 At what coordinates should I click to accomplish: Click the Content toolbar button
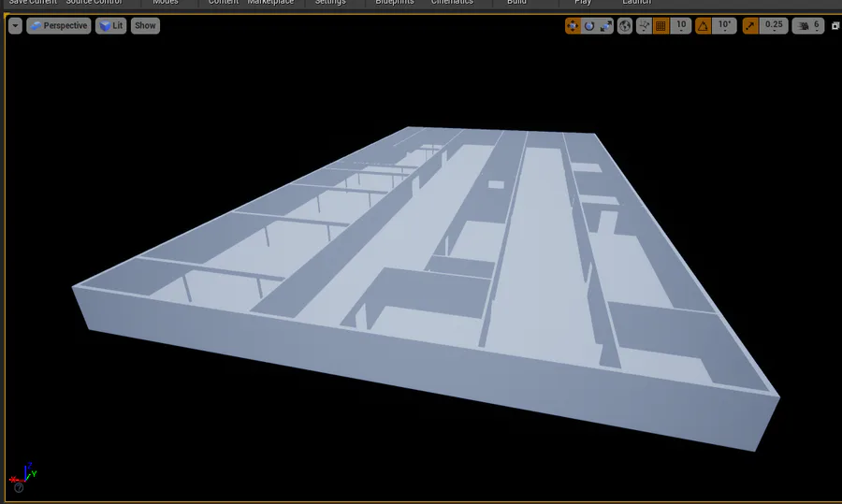point(224,3)
